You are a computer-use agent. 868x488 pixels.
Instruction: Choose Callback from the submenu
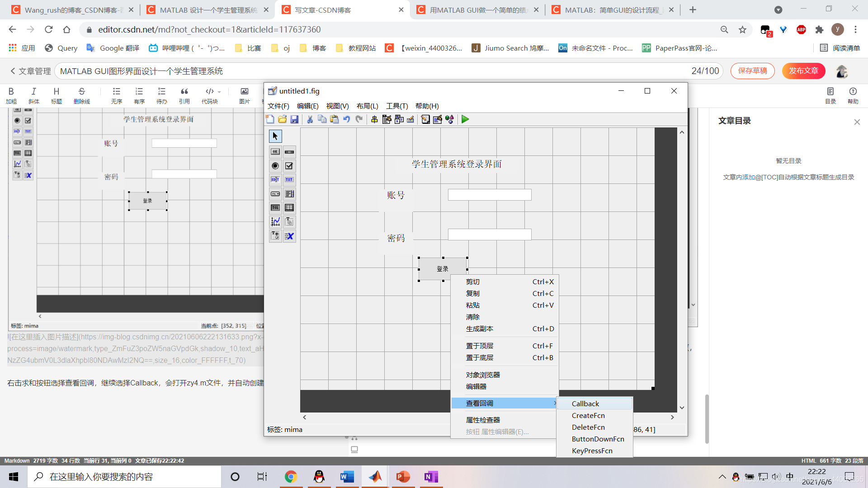(585, 404)
